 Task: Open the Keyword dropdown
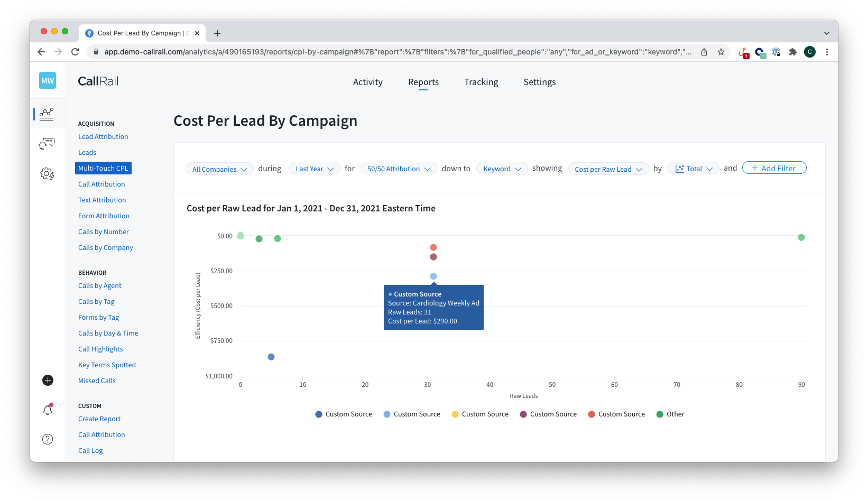502,169
